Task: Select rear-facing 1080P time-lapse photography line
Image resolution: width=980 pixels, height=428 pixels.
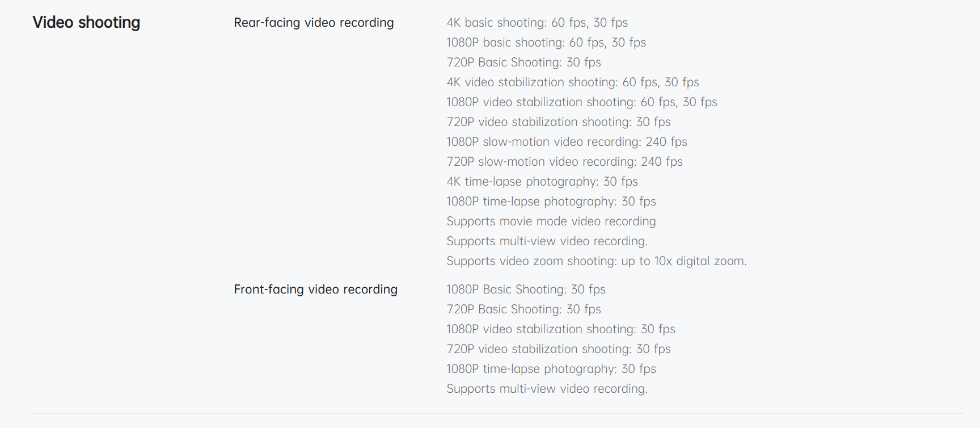Action: pyautogui.click(x=551, y=202)
